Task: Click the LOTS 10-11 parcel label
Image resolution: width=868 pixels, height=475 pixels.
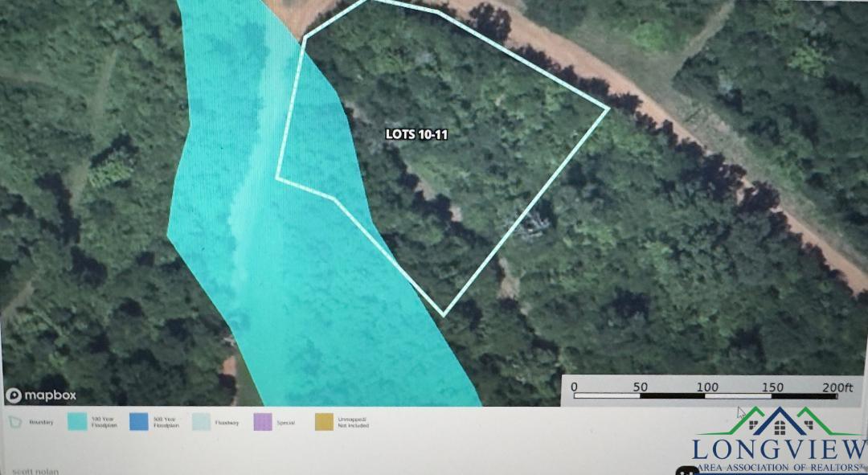Action: point(416,134)
